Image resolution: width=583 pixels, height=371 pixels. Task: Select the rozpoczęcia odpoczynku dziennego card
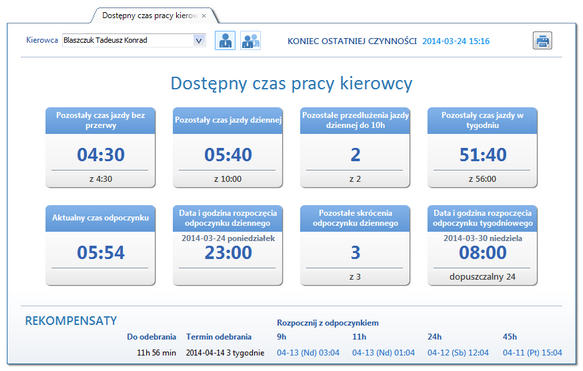tap(228, 245)
